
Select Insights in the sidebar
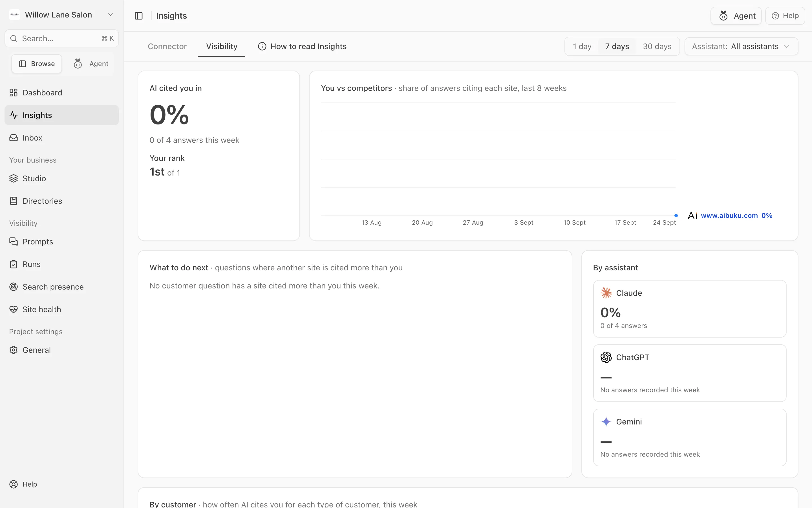[62, 115]
